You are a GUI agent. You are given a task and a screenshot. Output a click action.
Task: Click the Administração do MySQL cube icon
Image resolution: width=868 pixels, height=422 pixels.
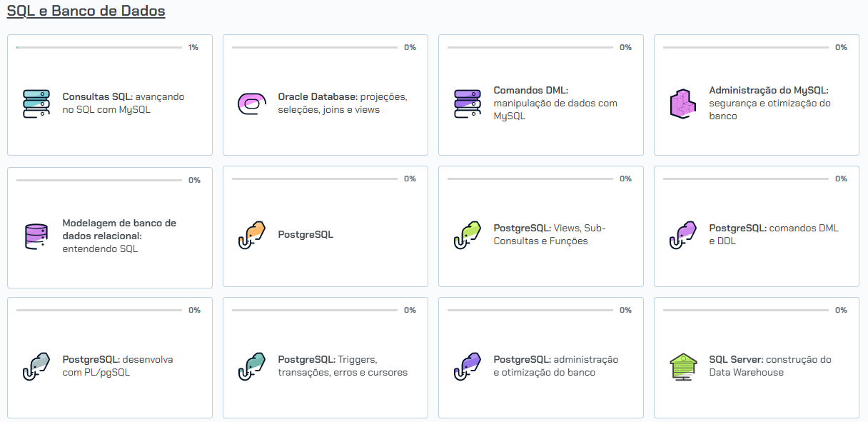pos(682,104)
